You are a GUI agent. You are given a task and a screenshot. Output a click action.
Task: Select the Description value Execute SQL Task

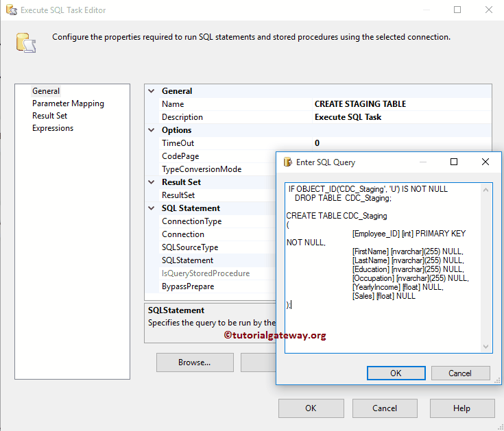tap(348, 117)
